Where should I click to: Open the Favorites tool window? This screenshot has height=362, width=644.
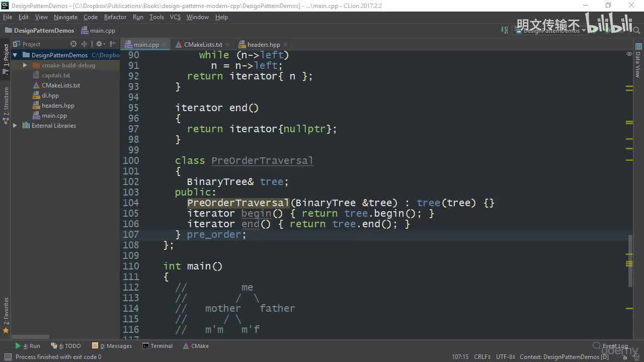pos(6,315)
